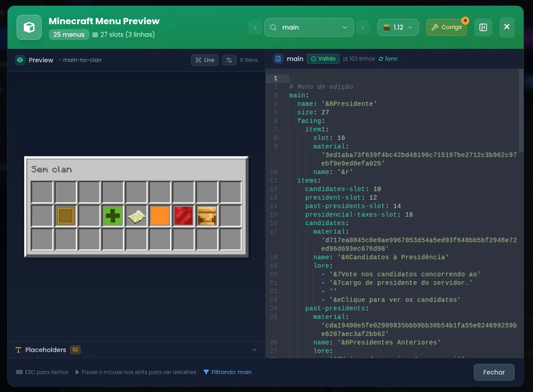Click the search magnifier icon in selector
Viewport: 533px width, 392px height.
[x=273, y=27]
